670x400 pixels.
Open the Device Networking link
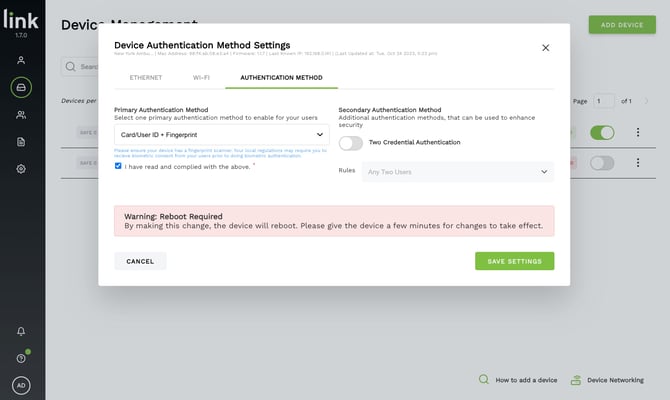point(615,380)
